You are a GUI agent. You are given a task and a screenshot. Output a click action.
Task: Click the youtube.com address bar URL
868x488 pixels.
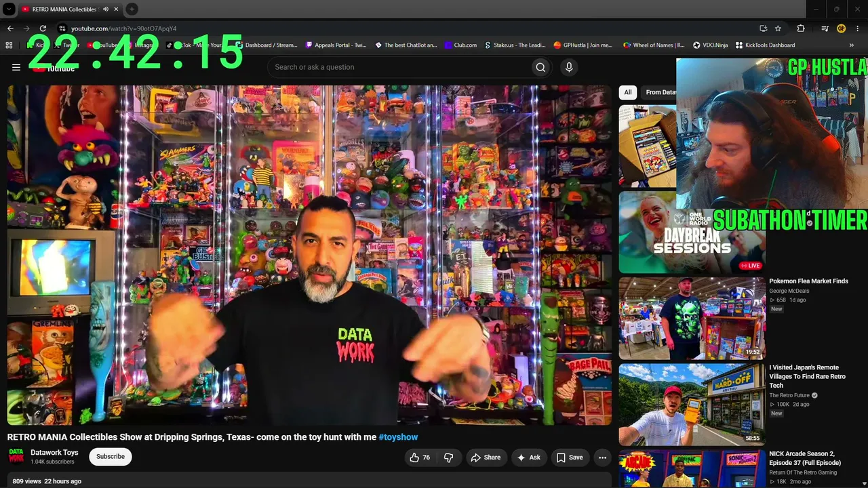coord(124,28)
